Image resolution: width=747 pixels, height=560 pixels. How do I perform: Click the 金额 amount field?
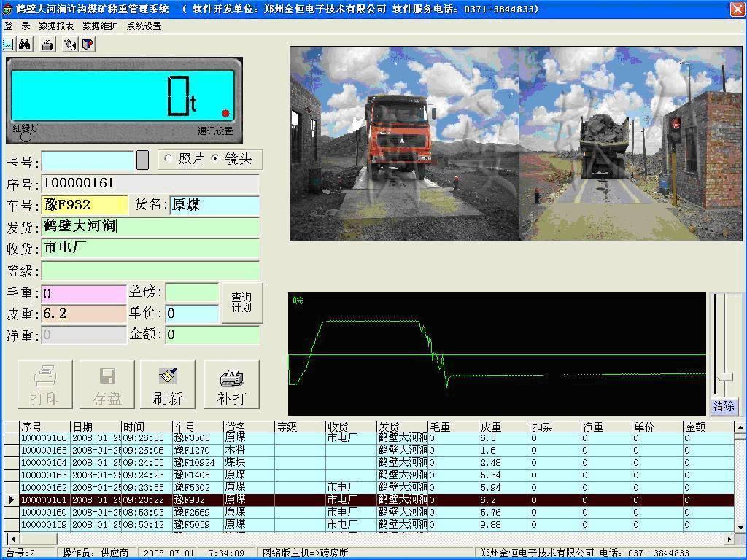212,335
